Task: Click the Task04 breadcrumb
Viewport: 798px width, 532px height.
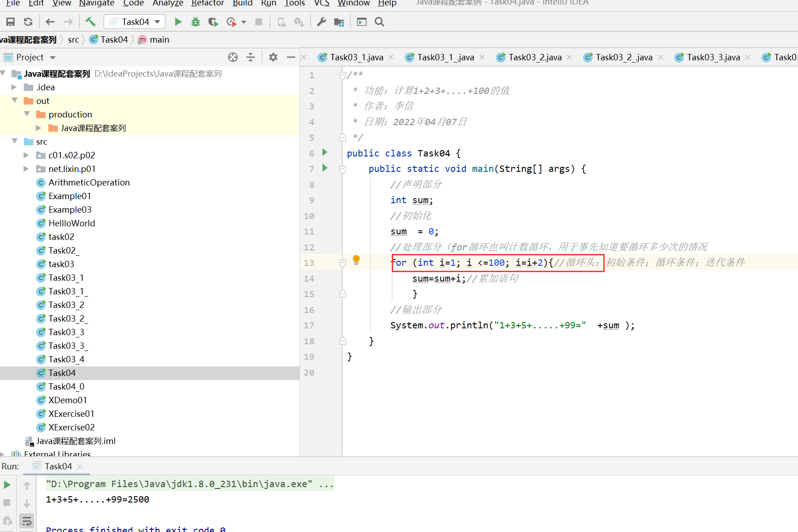Action: tap(109, 39)
